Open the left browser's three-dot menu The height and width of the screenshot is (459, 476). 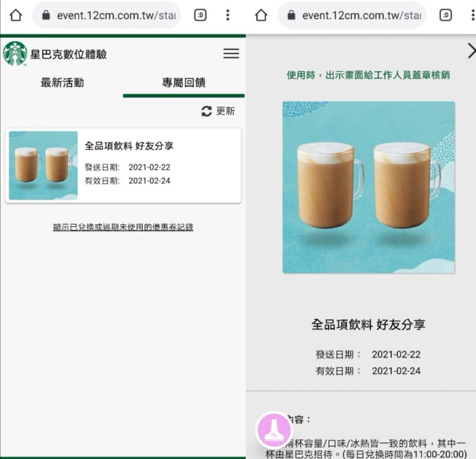[228, 15]
